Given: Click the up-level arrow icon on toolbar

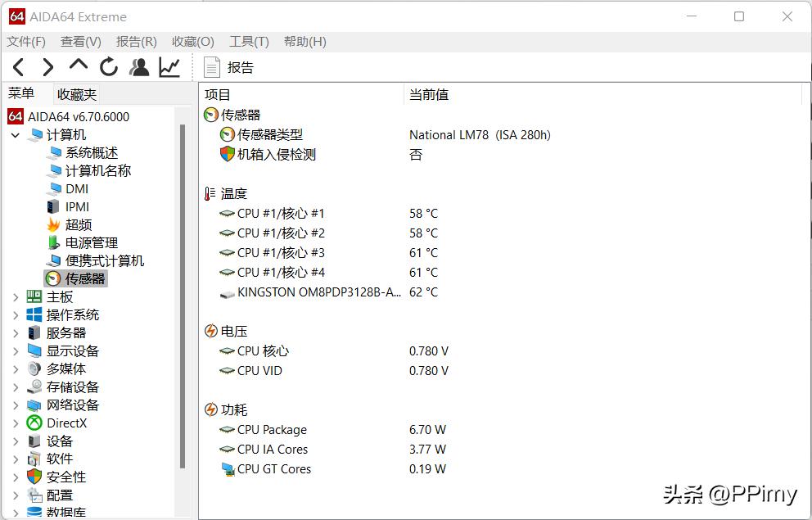Looking at the screenshot, I should (78, 67).
